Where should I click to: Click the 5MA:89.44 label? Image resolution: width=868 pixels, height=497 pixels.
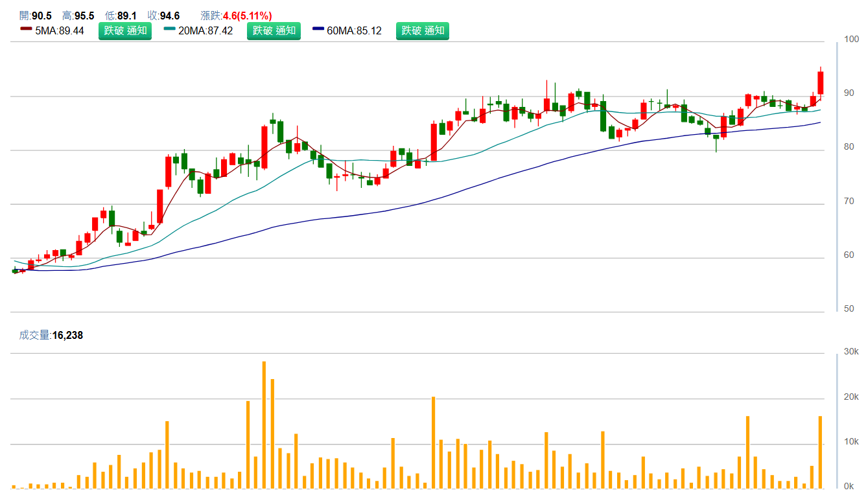click(x=60, y=30)
